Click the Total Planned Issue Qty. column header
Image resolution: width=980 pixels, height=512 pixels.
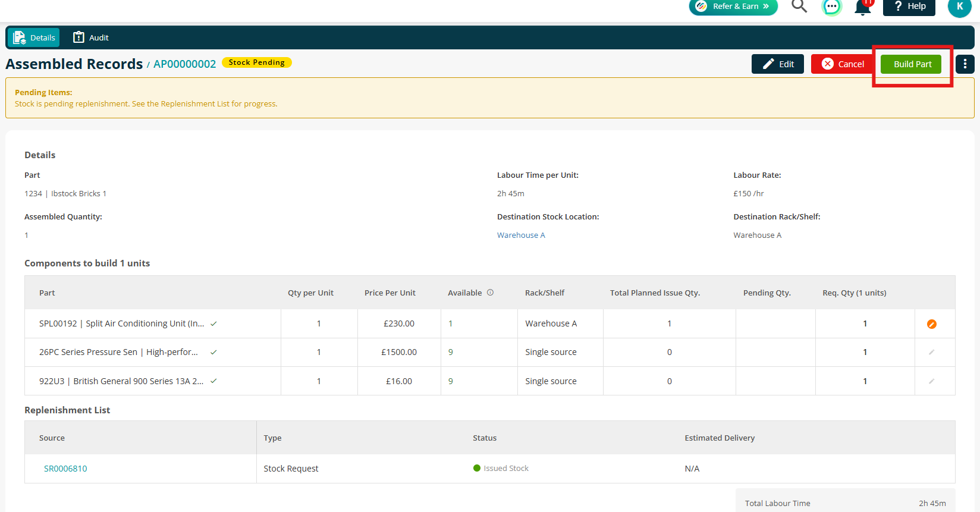[x=655, y=293]
